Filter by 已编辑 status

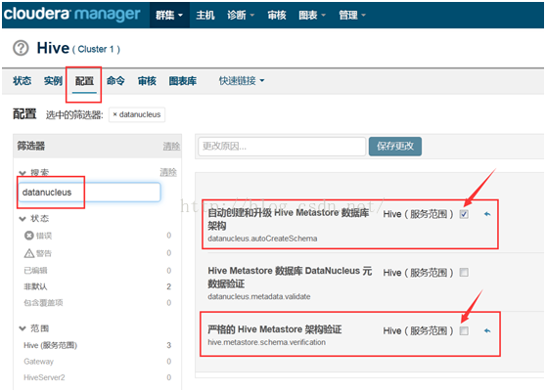[35, 270]
